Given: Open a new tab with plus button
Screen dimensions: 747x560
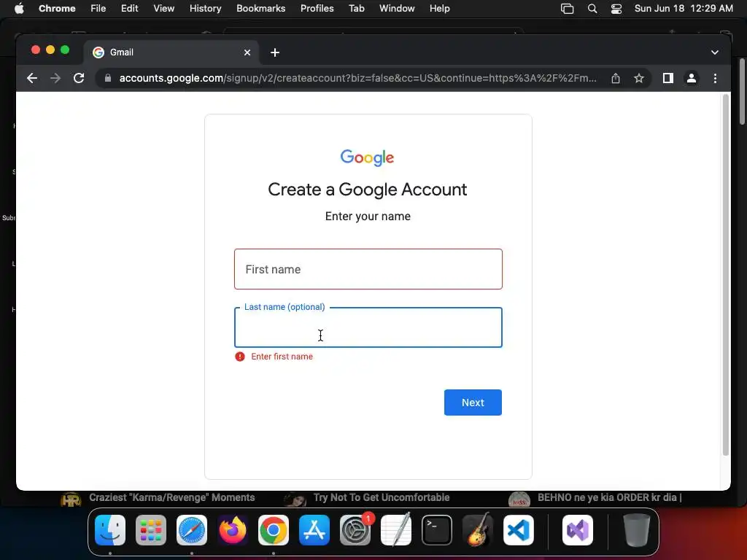Looking at the screenshot, I should click(275, 52).
